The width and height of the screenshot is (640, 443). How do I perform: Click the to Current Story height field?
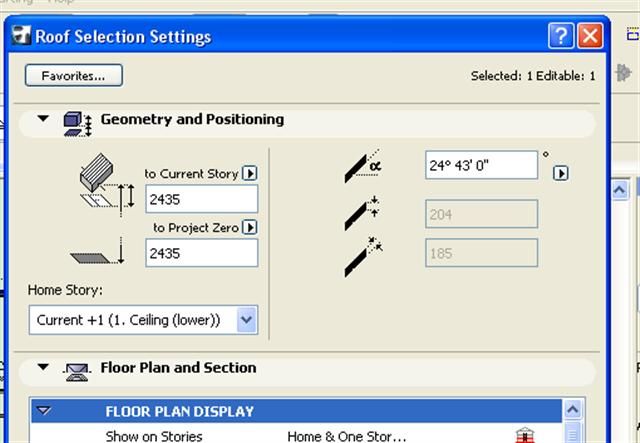pos(201,199)
